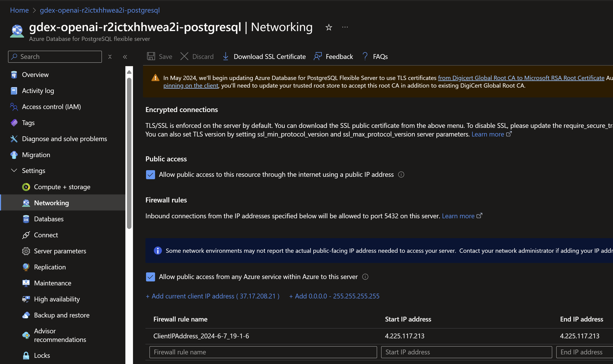Clear sidebar search with X icon
Image resolution: width=613 pixels, height=364 pixels.
click(110, 57)
